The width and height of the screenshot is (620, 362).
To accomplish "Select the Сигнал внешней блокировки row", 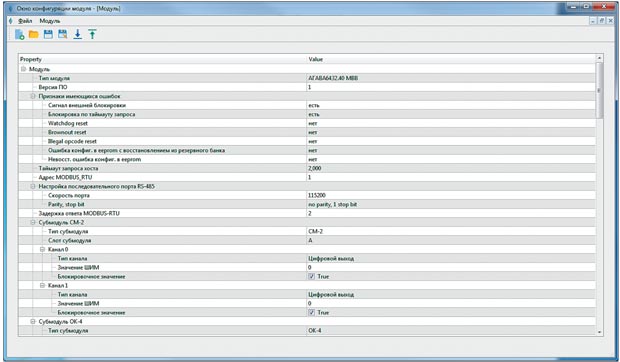I will click(307, 105).
